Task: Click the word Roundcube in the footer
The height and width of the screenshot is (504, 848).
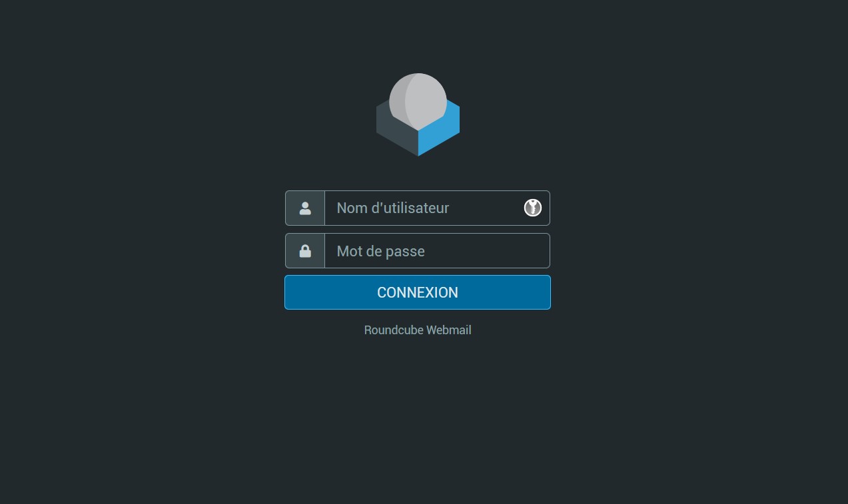Action: click(394, 330)
